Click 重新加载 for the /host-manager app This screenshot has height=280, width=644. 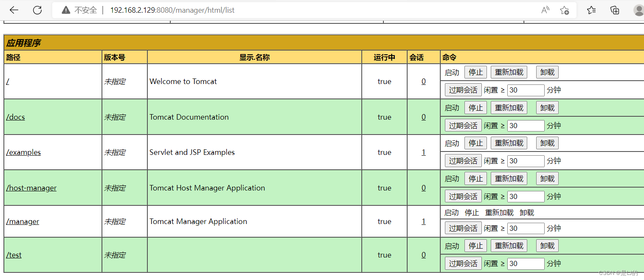(x=509, y=179)
